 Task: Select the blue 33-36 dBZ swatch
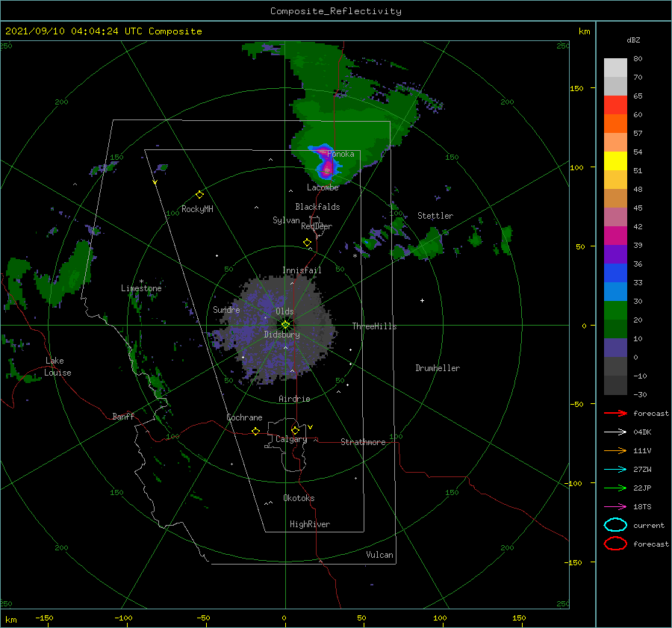[x=615, y=273]
